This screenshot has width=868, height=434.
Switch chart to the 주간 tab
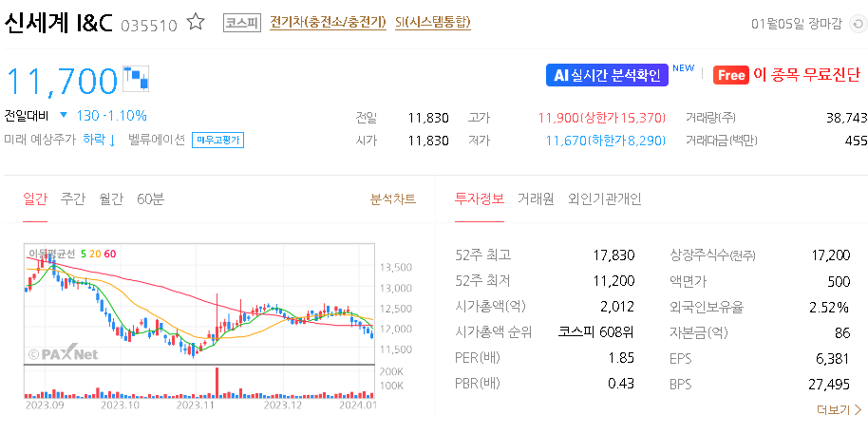[73, 198]
